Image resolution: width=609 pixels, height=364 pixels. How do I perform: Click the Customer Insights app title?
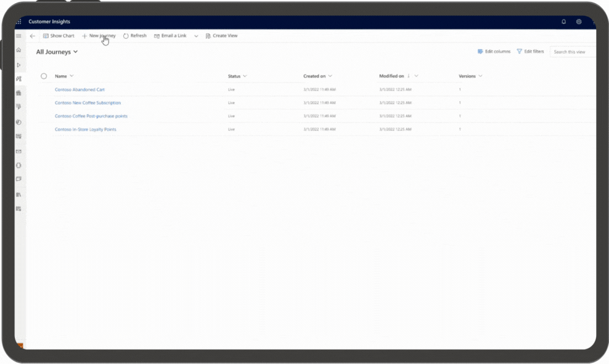49,22
